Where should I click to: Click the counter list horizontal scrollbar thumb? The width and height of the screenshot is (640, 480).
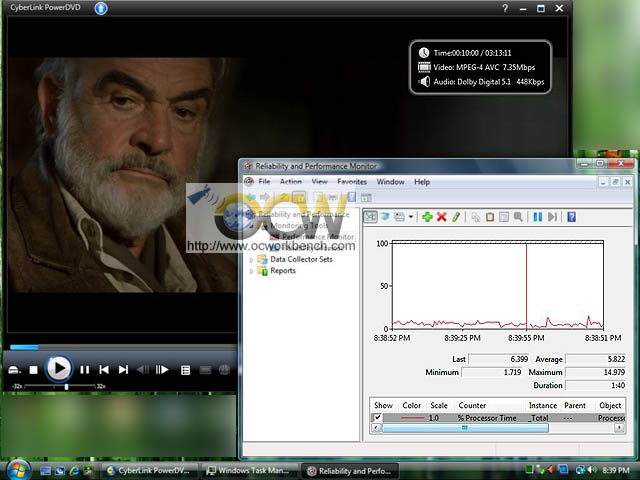pyautogui.click(x=465, y=428)
